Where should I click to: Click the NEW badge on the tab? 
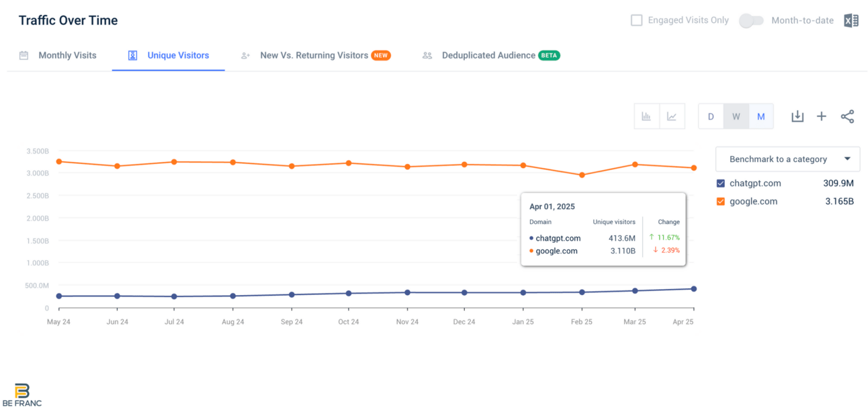click(x=382, y=55)
